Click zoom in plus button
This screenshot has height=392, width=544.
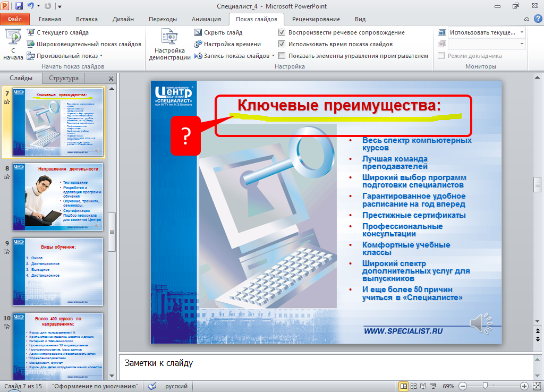[524, 386]
